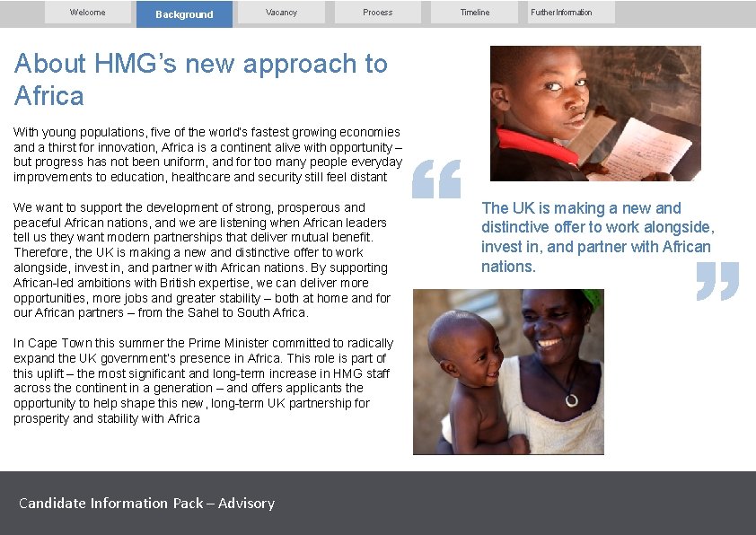Switch to the Process tab
This screenshot has height=535, width=756.
377,12
